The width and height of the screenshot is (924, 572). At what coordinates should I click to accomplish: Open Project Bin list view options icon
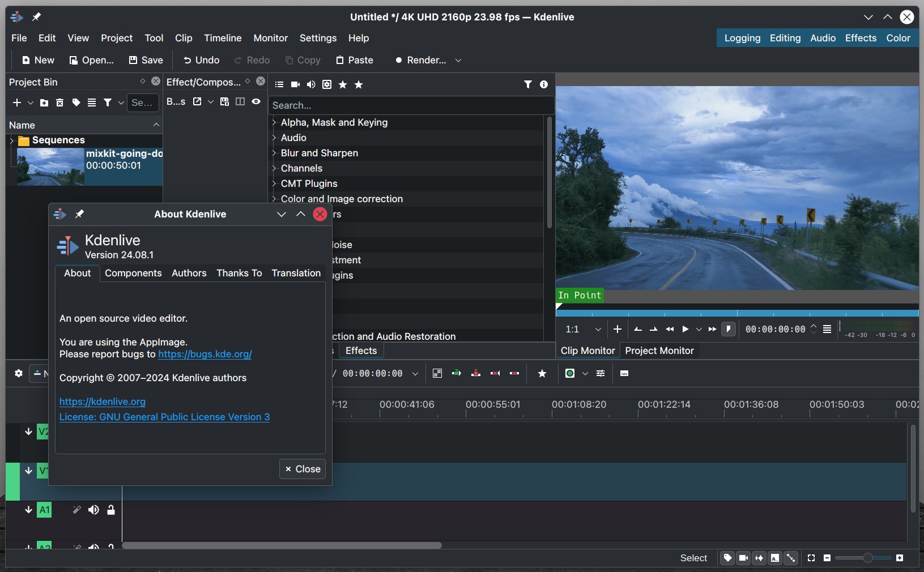[92, 103]
